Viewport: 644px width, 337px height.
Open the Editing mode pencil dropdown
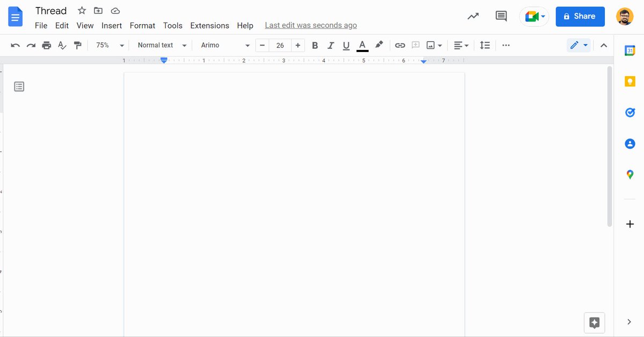(x=579, y=46)
